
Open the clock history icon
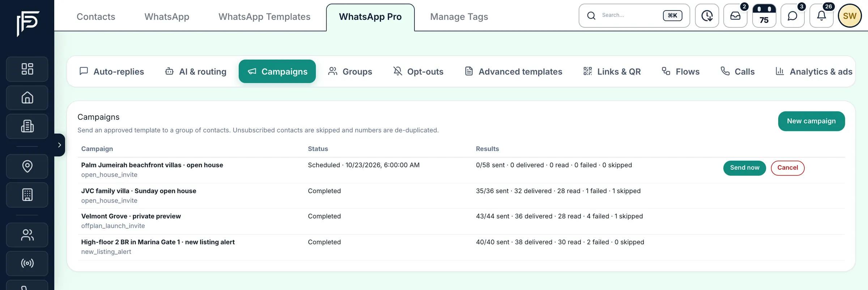(707, 16)
